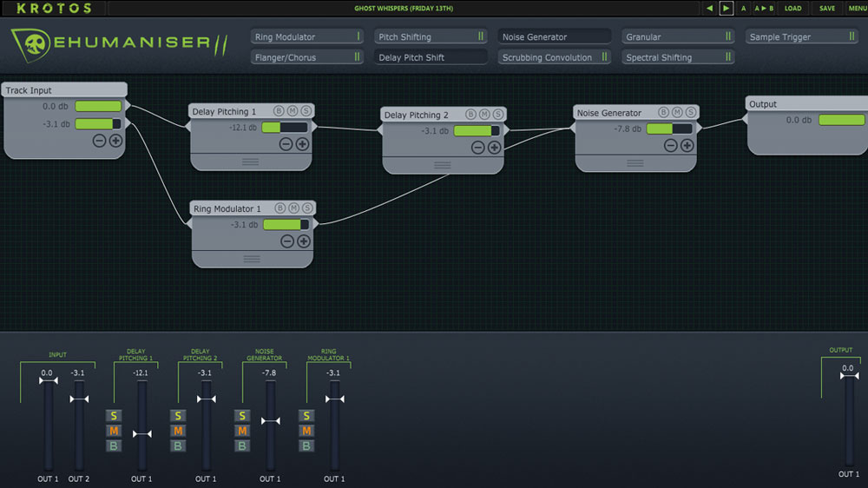Click plus icon on Ring Modulator 1 node
Image resolution: width=868 pixels, height=488 pixels.
tap(303, 241)
